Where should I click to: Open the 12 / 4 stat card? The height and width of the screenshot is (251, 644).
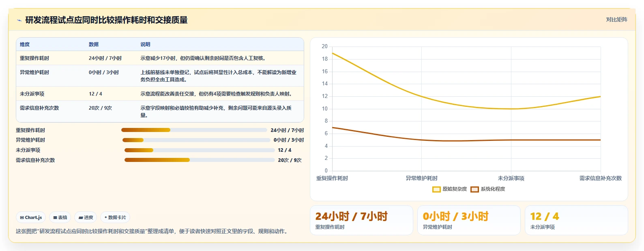pos(576,220)
